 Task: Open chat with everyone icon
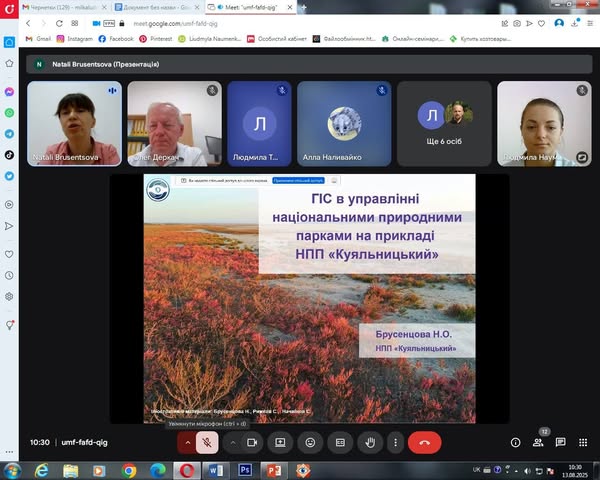pyautogui.click(x=561, y=442)
